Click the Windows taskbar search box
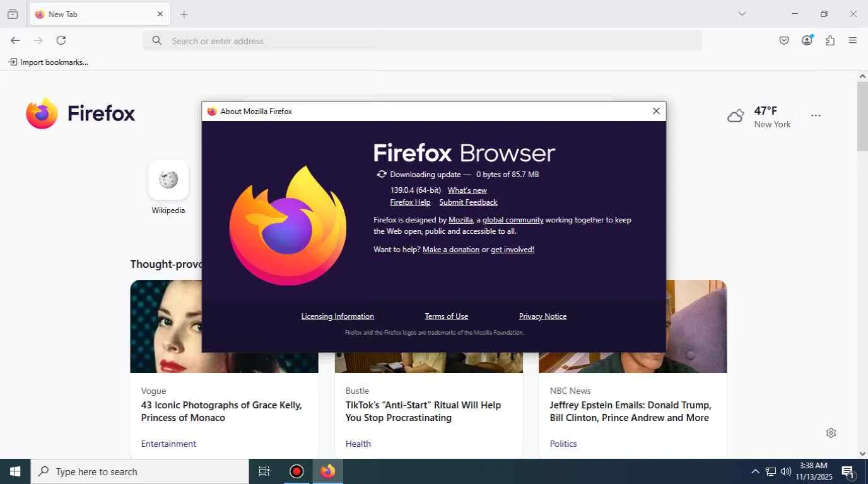This screenshot has height=484, width=868. [x=140, y=471]
